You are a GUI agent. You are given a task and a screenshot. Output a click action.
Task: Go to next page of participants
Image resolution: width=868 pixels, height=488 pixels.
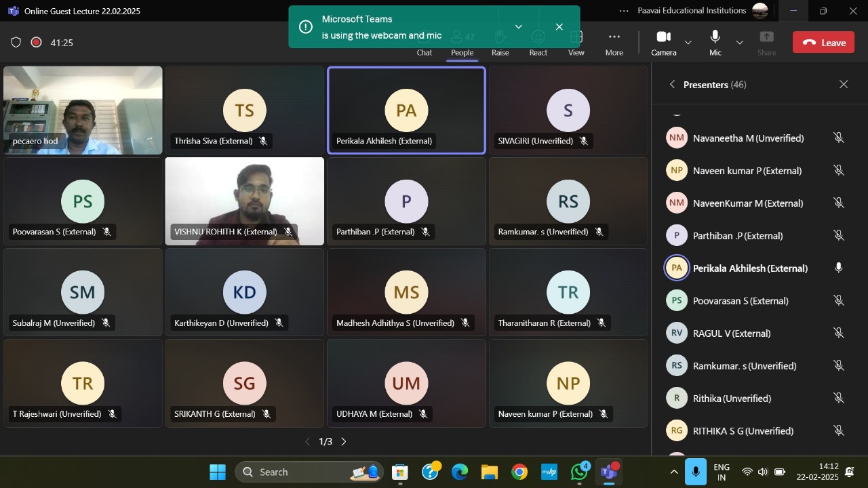344,442
